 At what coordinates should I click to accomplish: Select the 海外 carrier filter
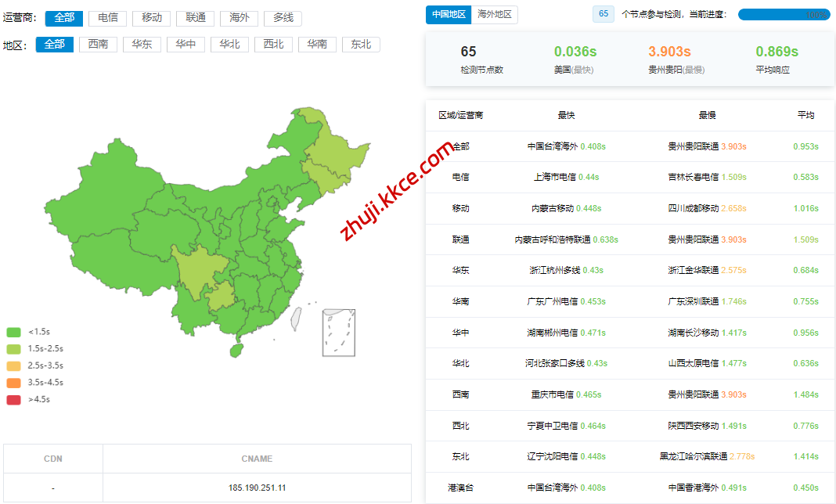239,17
